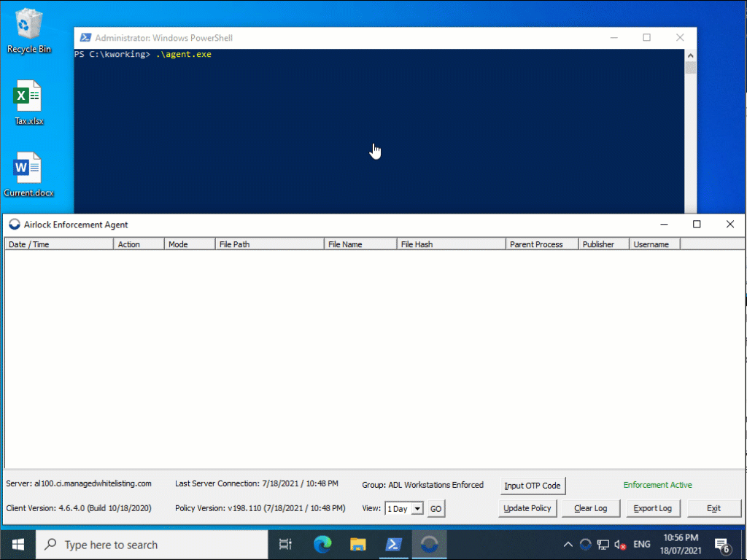Maximize the Airlock Enforcement Agent window
This screenshot has width=747, height=560.
coord(697,225)
